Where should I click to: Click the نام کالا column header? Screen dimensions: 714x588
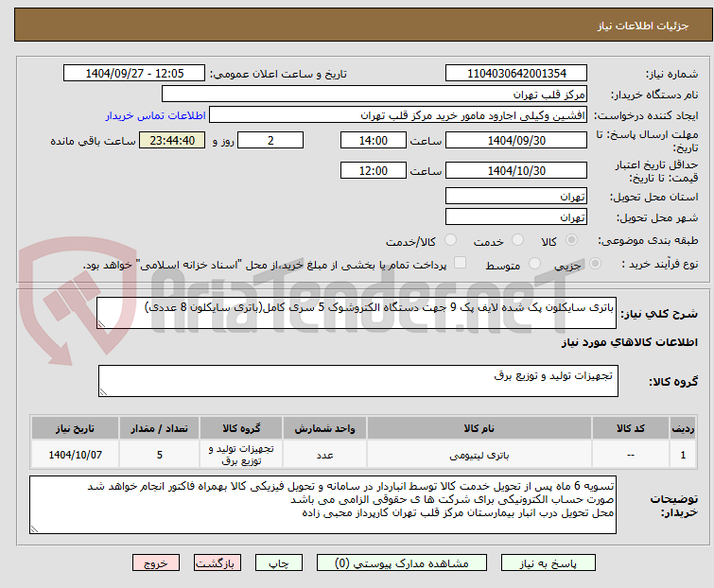point(479,428)
